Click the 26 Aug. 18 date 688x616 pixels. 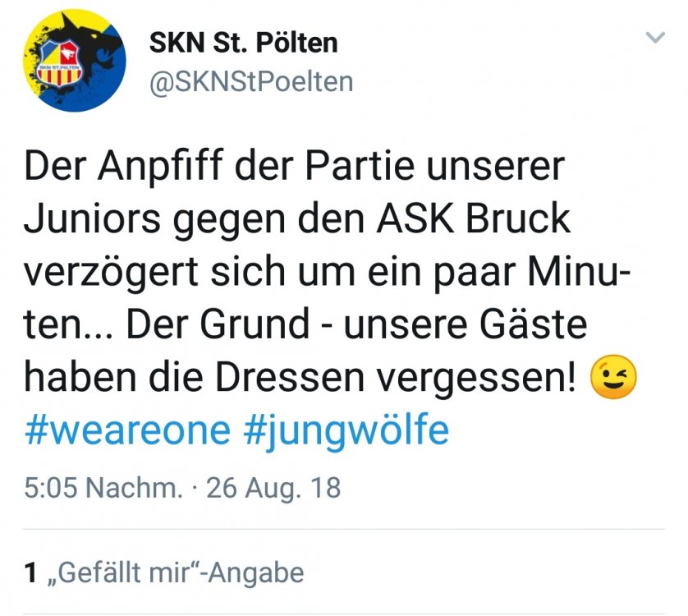click(x=273, y=487)
